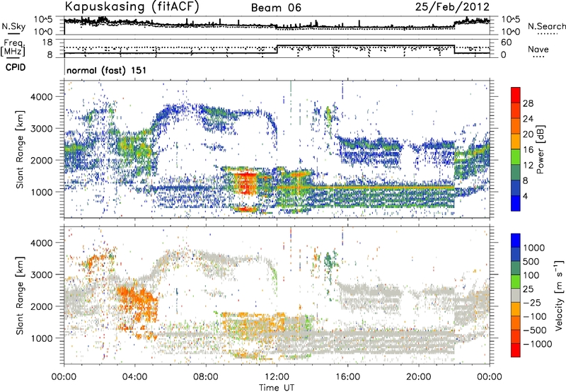Select the 'N.Search' legend label

[546, 26]
